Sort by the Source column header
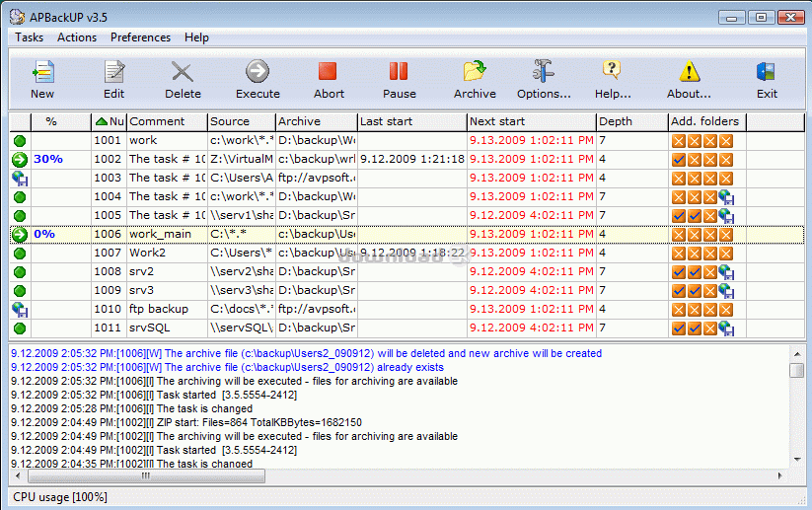Screen dimensions: 812x510 pos(242,121)
